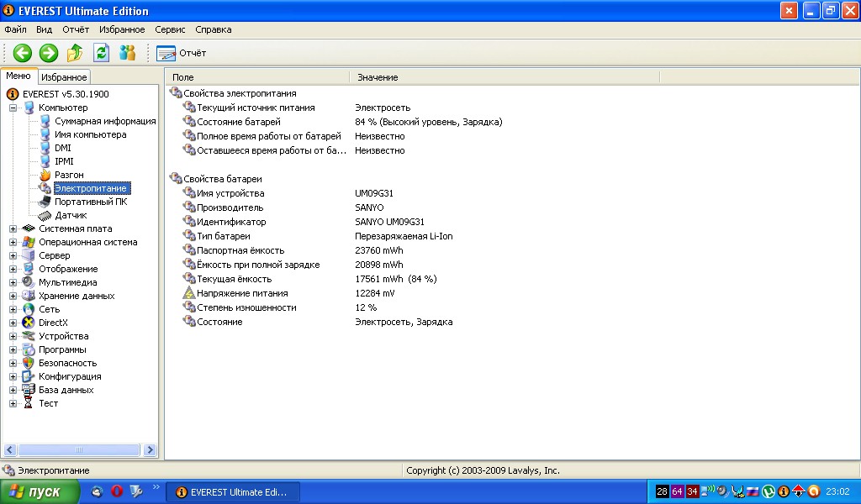Image resolution: width=861 pixels, height=504 pixels.
Task: Select the Электропитание tree item
Action: [x=92, y=188]
